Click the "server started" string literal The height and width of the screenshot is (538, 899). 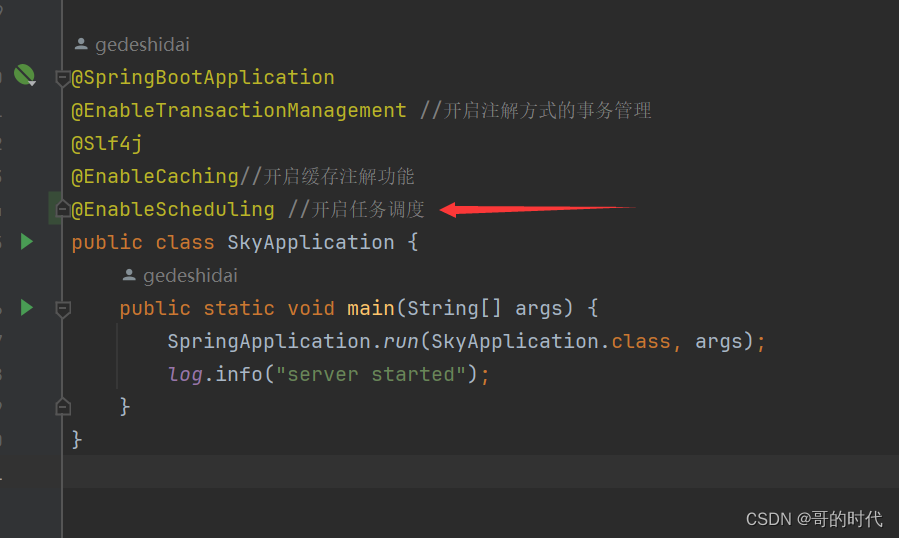(378, 374)
